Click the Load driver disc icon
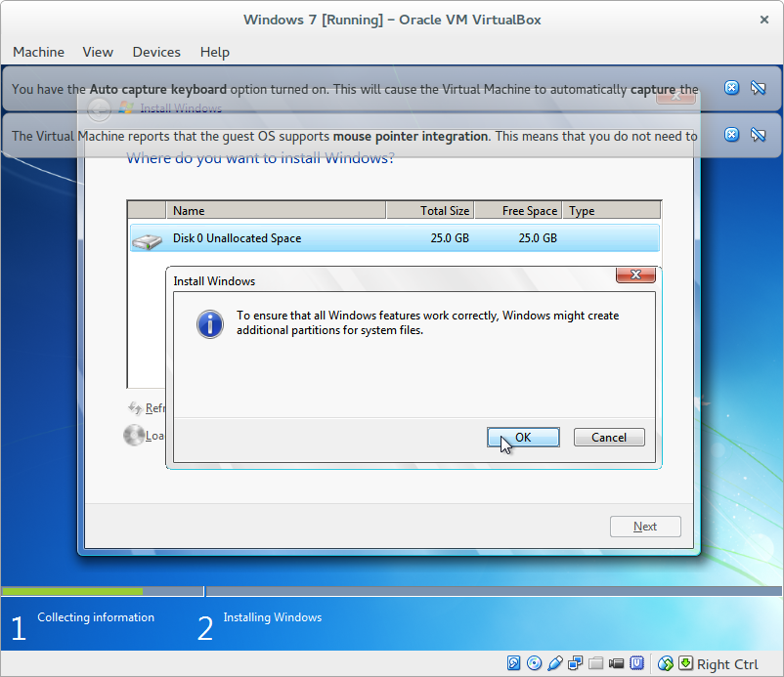784x677 pixels. [x=134, y=435]
